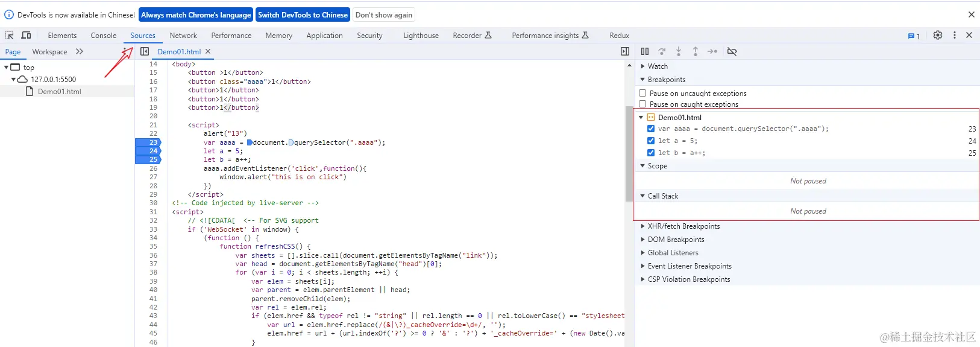Open the Lighthouse tab
Viewport: 980px width, 347px height.
point(421,36)
